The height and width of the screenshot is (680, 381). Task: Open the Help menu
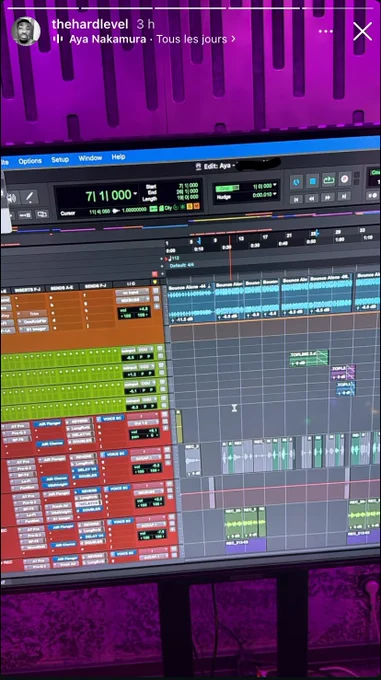coord(118,157)
